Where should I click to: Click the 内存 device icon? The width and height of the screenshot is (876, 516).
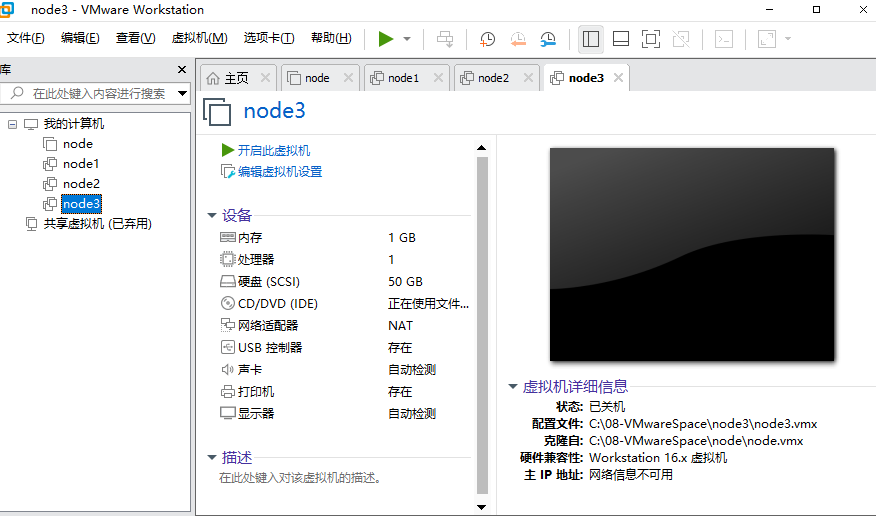[x=227, y=237]
